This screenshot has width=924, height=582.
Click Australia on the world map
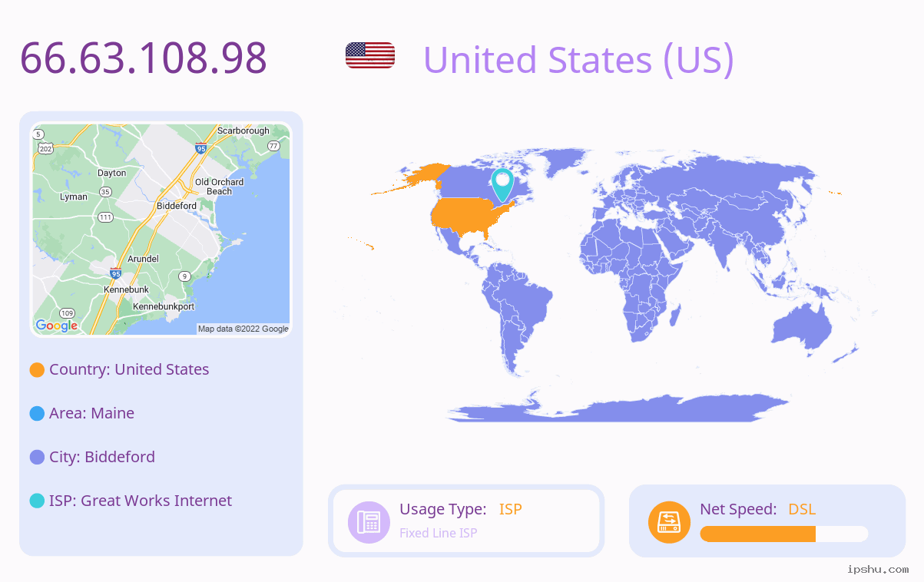click(x=801, y=329)
